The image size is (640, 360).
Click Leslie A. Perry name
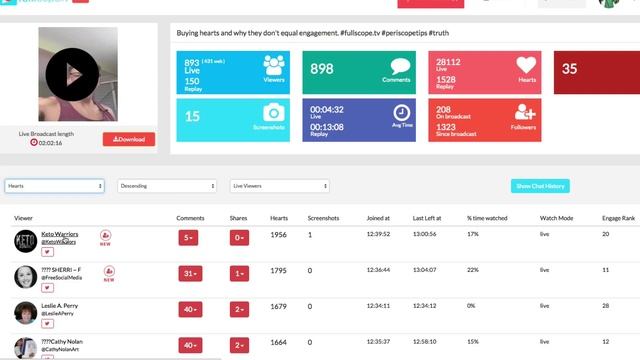click(60, 306)
